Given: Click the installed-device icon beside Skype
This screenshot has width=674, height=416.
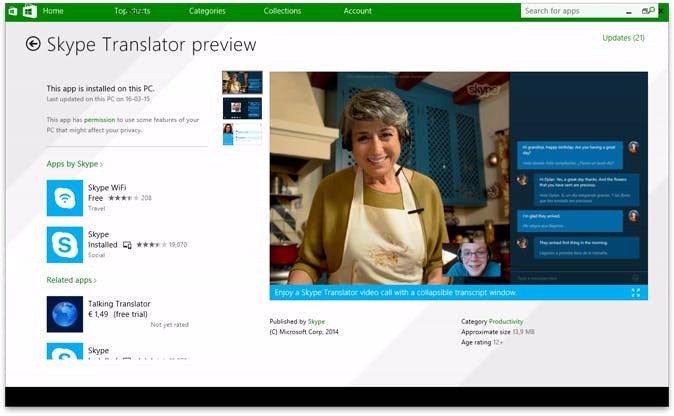Looking at the screenshot, I should pos(127,245).
